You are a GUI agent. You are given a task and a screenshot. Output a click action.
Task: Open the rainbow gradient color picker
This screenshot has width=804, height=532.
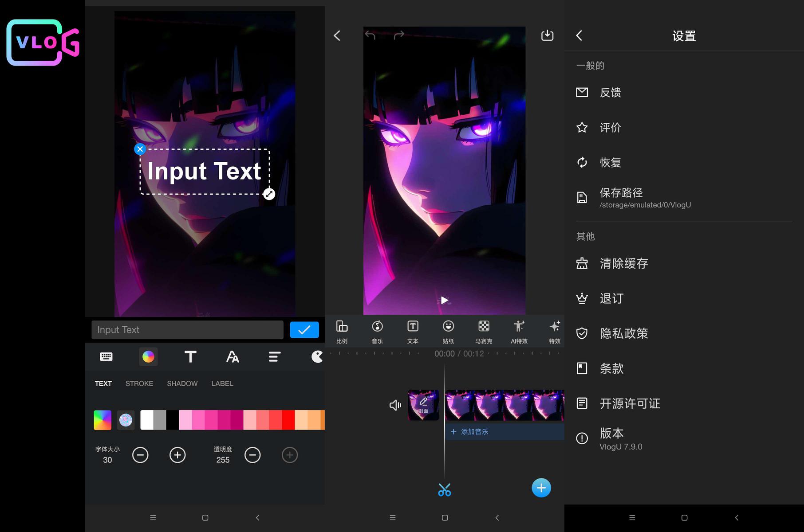coord(102,420)
